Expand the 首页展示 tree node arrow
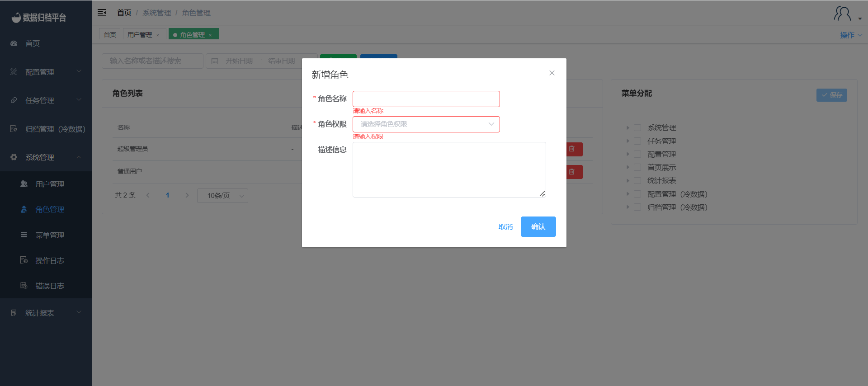 (x=628, y=167)
